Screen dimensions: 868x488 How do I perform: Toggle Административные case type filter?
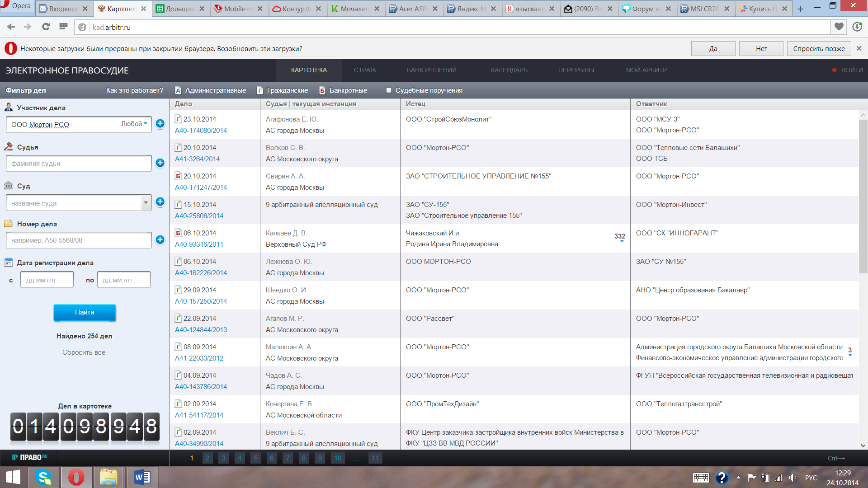(x=211, y=90)
